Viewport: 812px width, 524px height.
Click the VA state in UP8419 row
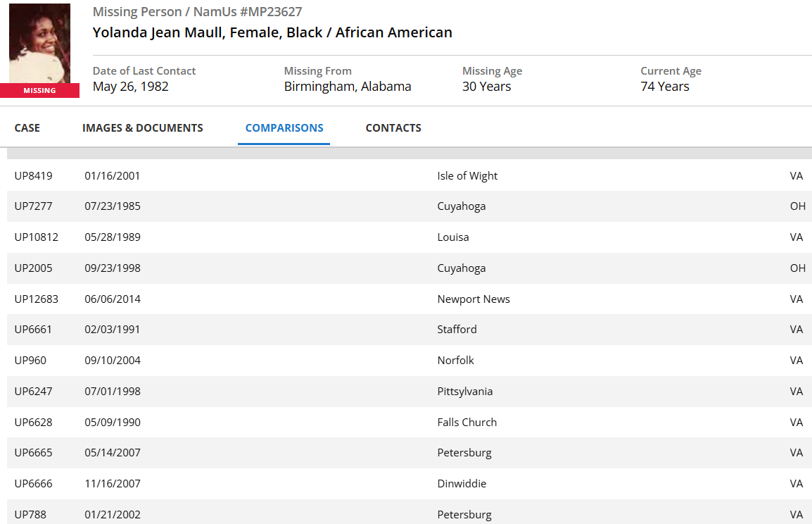pos(796,175)
